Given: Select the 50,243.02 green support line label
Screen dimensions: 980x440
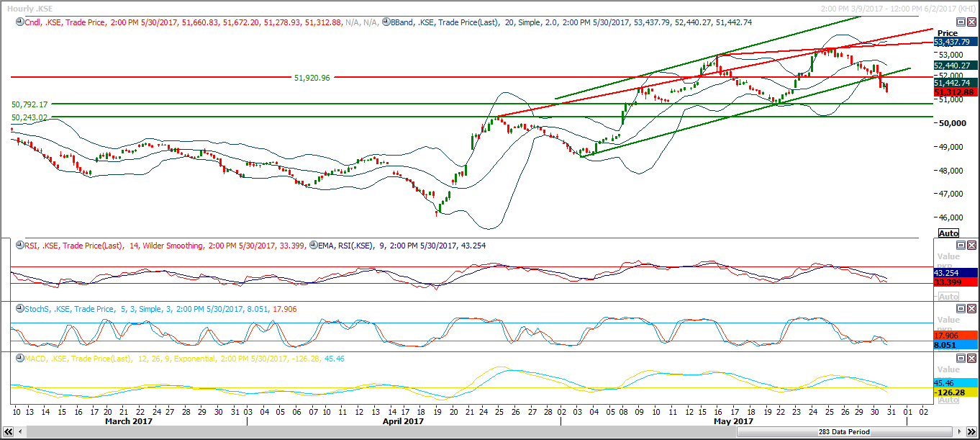Looking at the screenshot, I should (29, 117).
